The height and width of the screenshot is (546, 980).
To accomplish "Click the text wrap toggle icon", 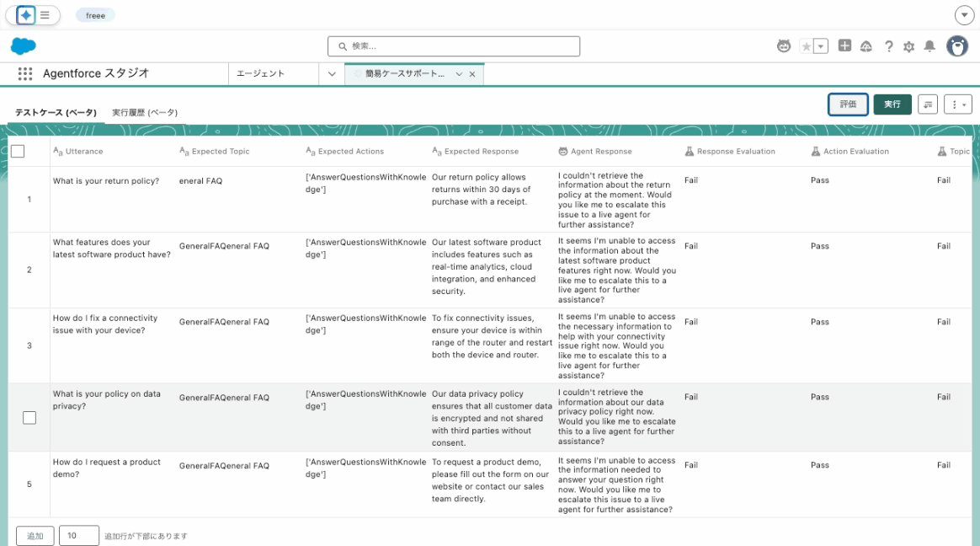I will [x=928, y=104].
